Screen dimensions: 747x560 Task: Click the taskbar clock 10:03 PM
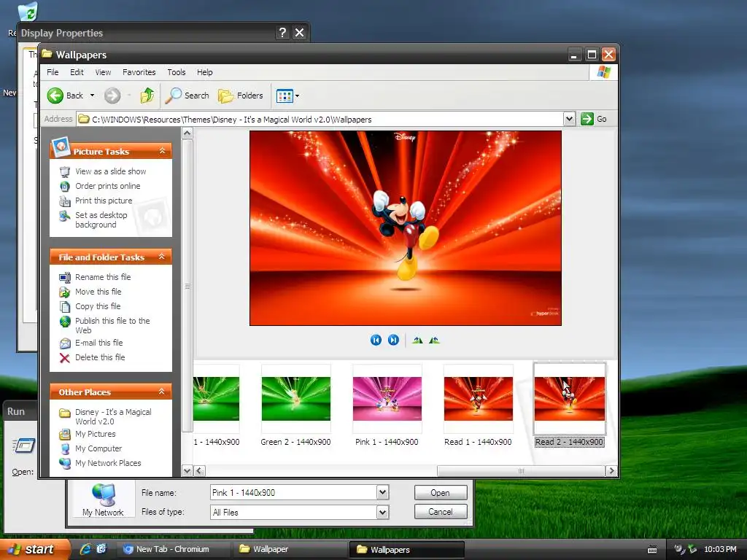[720, 549]
